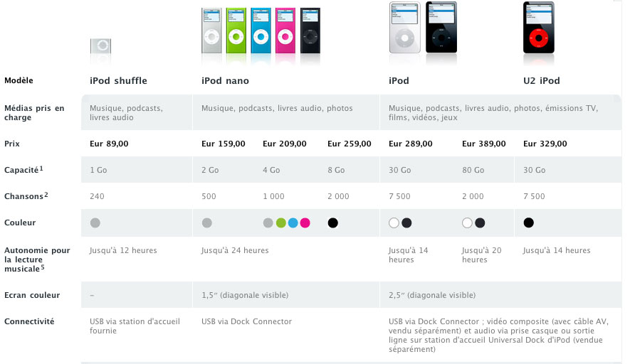635x364 pixels.
Task: Choose the white dot for 30 Go iPod
Action: point(394,223)
